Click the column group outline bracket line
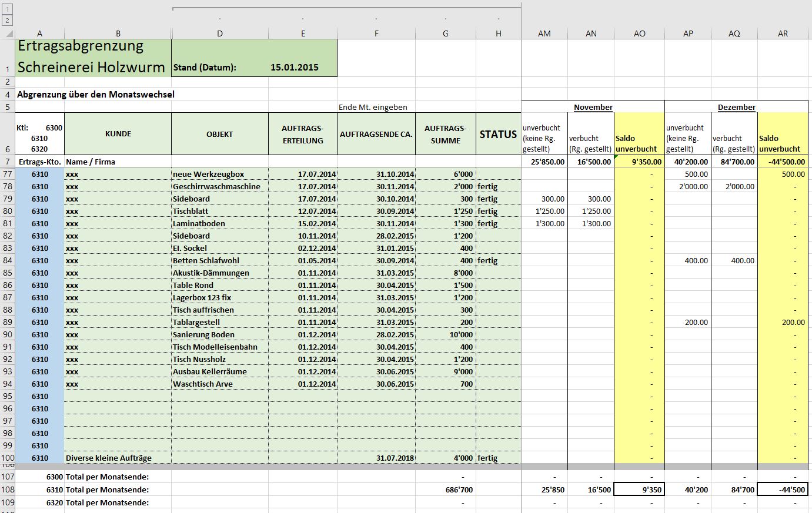 [346, 8]
